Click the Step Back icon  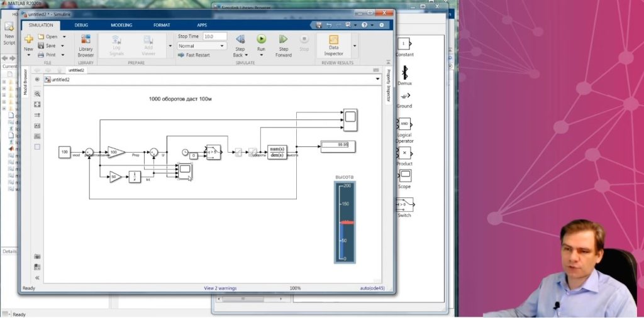[x=240, y=39]
